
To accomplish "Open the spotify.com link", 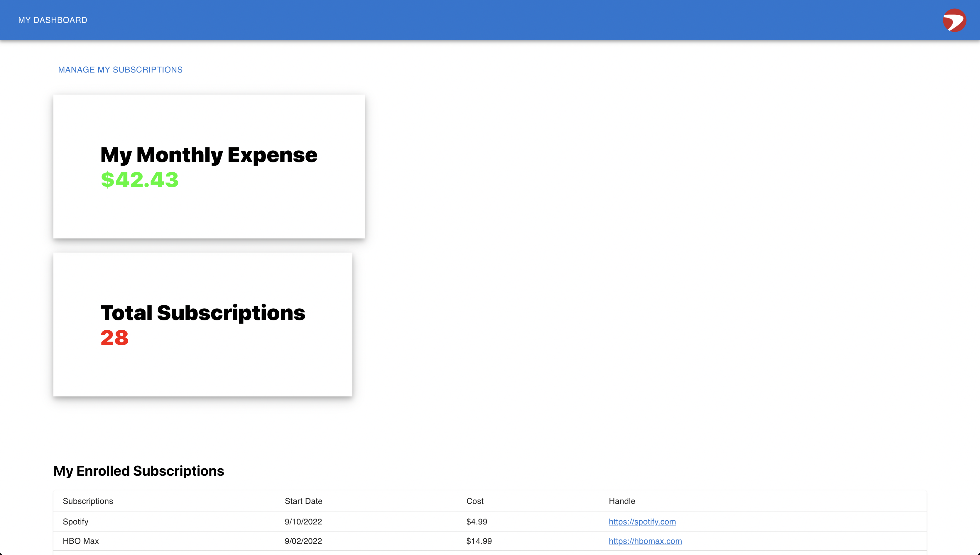I will (x=642, y=522).
